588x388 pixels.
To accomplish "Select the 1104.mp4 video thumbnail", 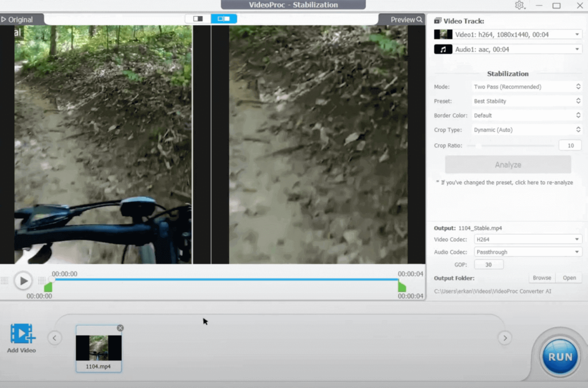I will pyautogui.click(x=99, y=348).
